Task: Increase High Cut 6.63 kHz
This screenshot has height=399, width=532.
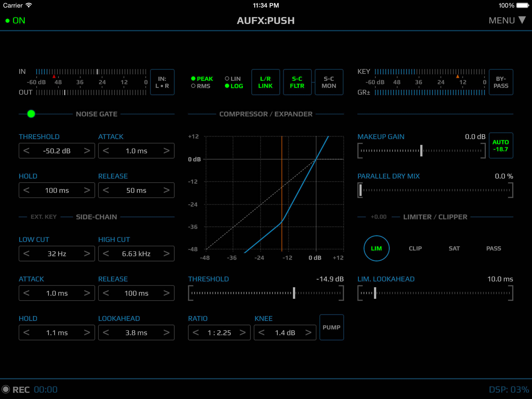Action: [x=166, y=253]
